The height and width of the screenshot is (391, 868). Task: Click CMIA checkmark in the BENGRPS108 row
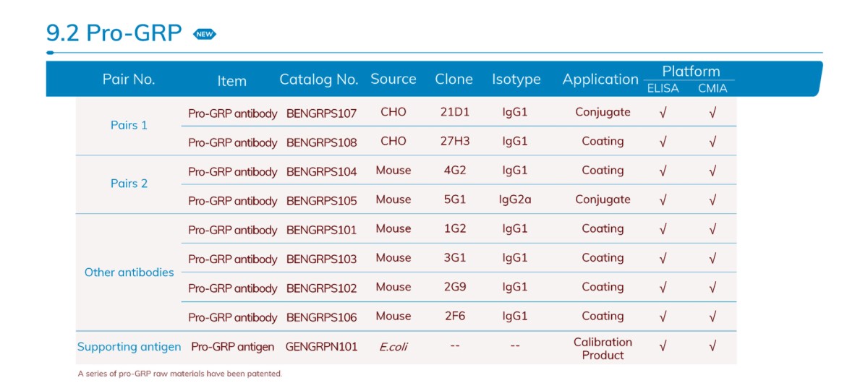click(712, 142)
